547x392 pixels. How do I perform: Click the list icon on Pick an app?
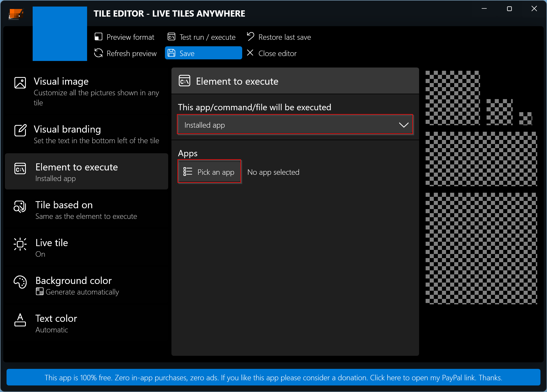click(188, 171)
